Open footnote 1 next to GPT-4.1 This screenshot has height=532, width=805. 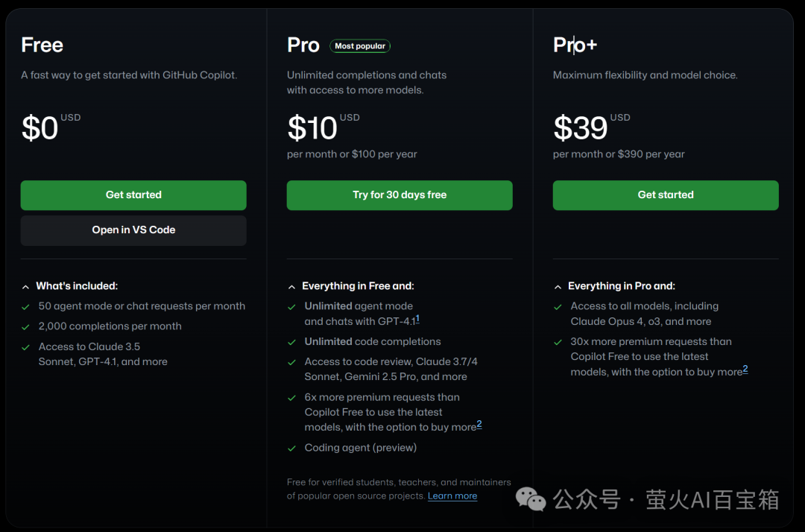pos(417,319)
